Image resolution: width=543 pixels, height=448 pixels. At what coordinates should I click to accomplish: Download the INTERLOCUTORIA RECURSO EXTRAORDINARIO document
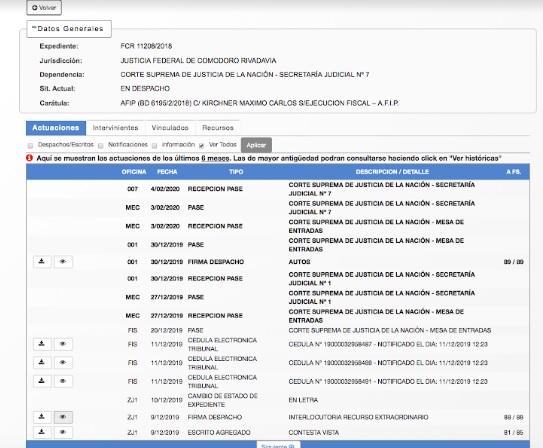coord(42,417)
